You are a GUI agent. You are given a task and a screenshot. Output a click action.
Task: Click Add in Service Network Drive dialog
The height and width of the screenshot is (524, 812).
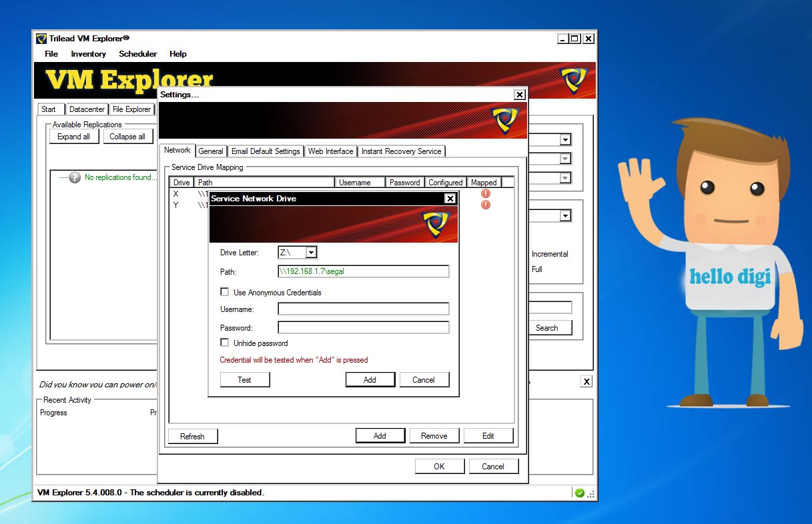(370, 379)
